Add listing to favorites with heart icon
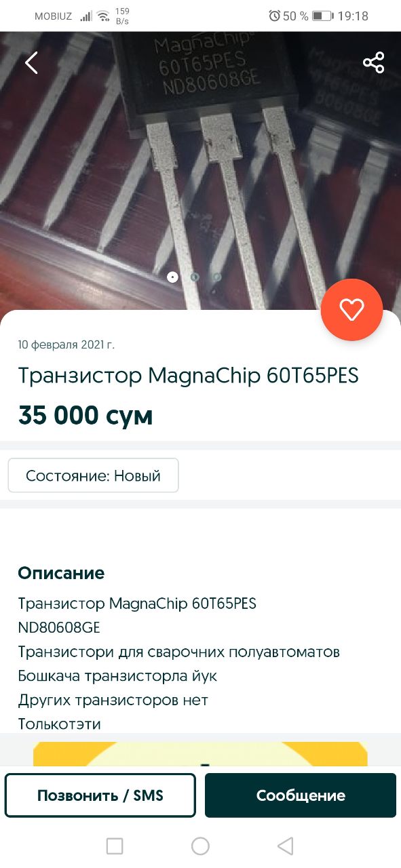Screen dimensions: 401x868 coord(351,310)
